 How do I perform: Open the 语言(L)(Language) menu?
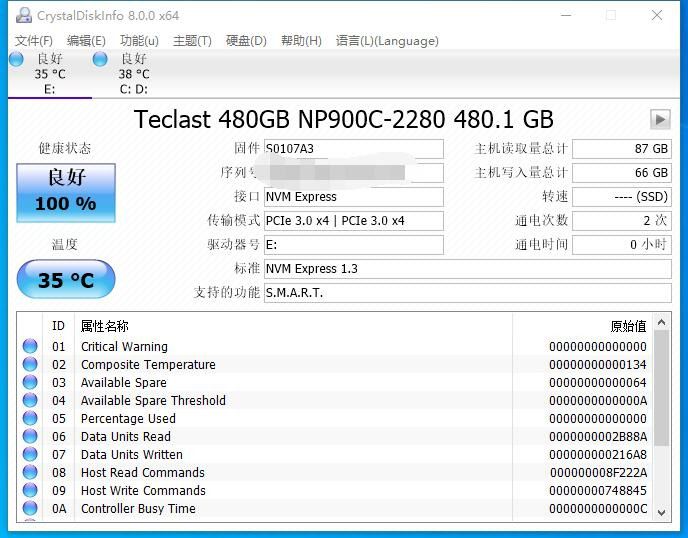[x=387, y=41]
